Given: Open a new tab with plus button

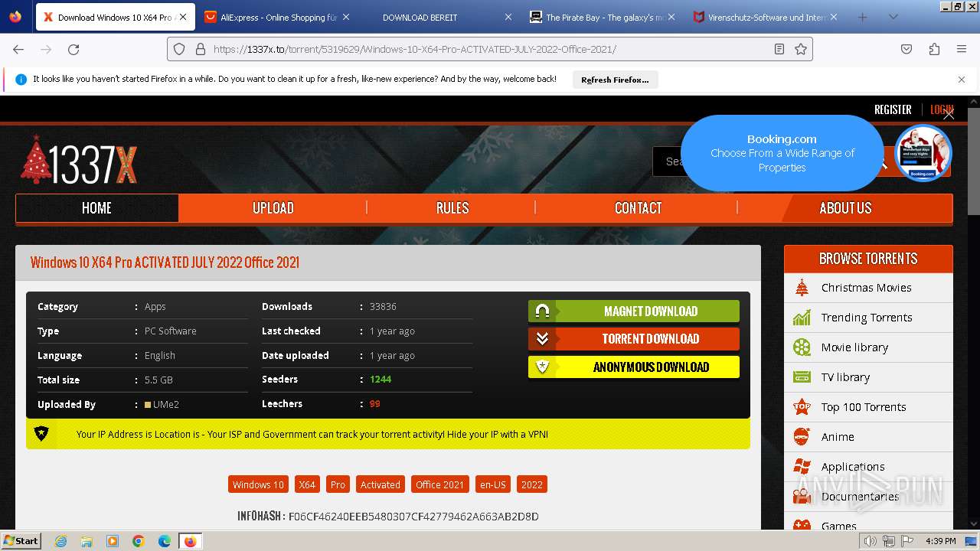Looking at the screenshot, I should pos(863,17).
